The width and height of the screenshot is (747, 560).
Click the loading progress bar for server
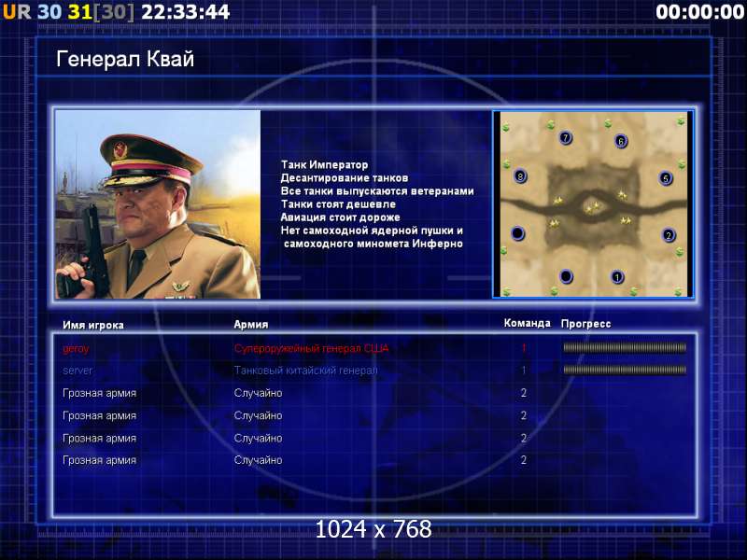click(x=625, y=370)
